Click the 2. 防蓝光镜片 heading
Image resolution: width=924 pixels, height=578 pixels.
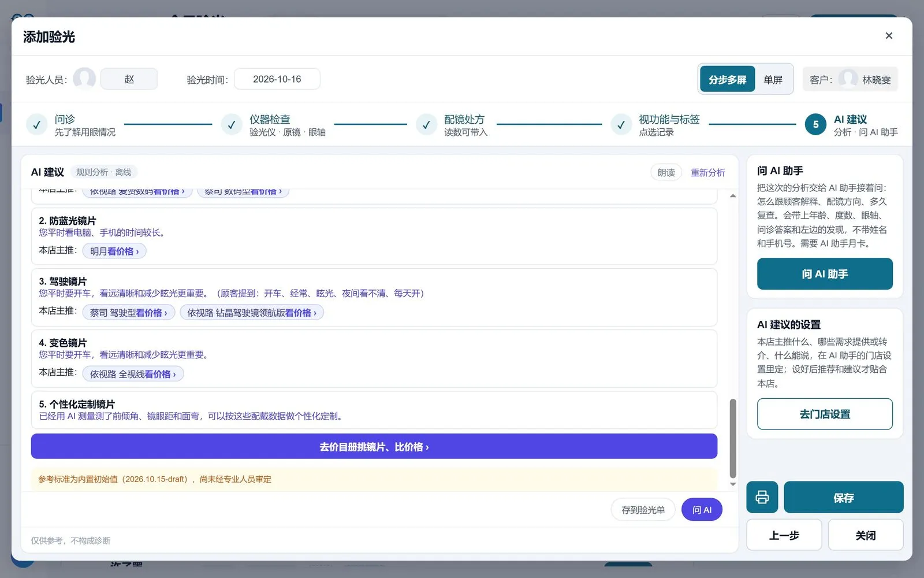pos(67,220)
